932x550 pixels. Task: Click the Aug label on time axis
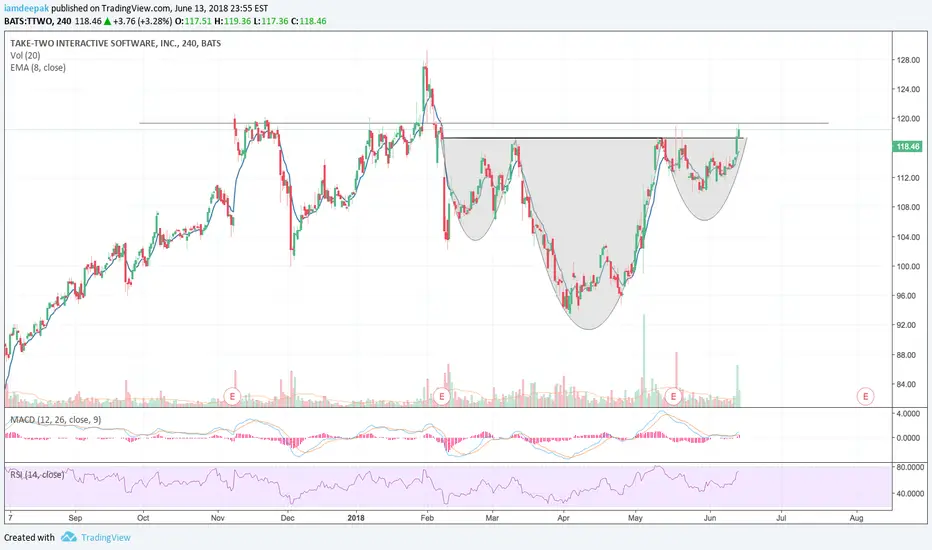[x=857, y=518]
